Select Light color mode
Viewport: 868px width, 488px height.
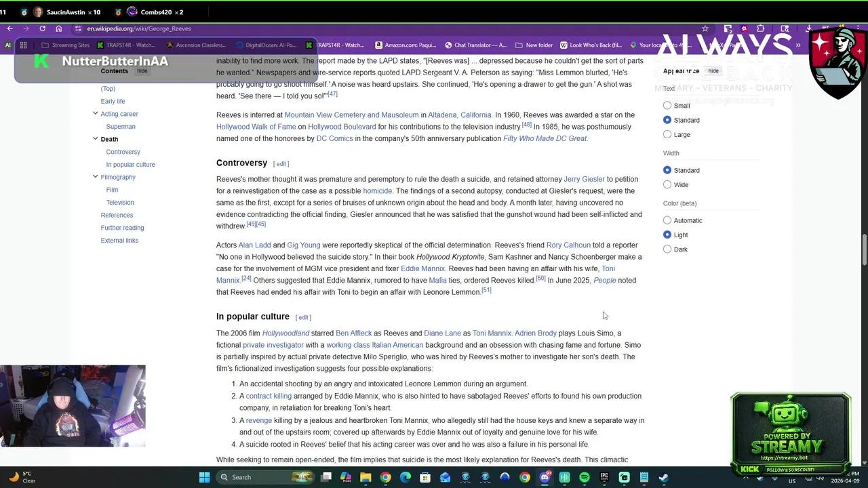pyautogui.click(x=667, y=235)
